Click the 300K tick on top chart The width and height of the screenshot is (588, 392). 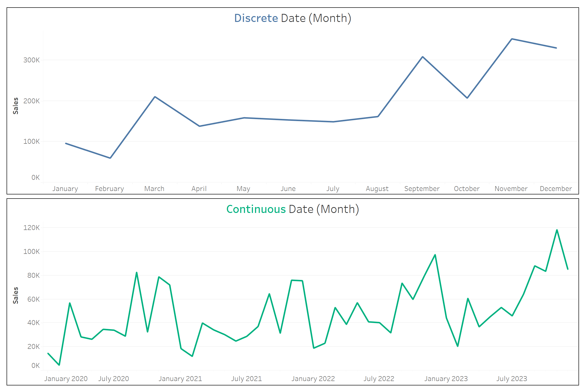(x=31, y=60)
